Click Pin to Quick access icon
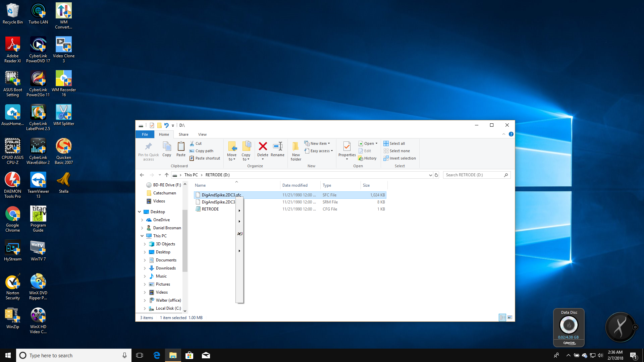644x362 pixels. coord(148,146)
